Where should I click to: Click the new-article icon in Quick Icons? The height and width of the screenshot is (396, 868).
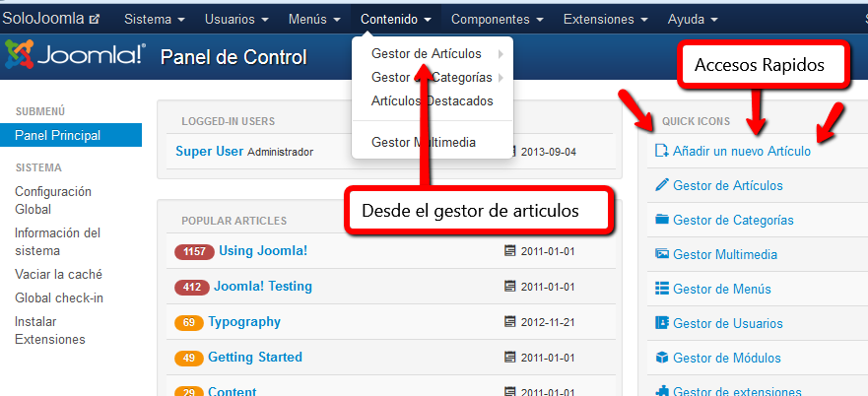coord(662,152)
